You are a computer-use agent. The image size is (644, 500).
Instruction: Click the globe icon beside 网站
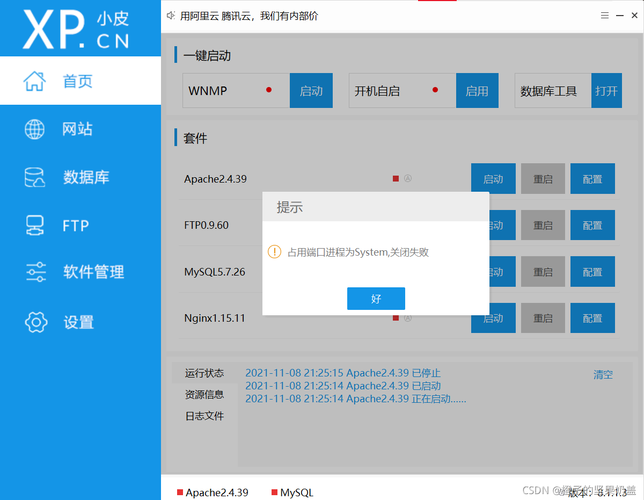[x=34, y=129]
